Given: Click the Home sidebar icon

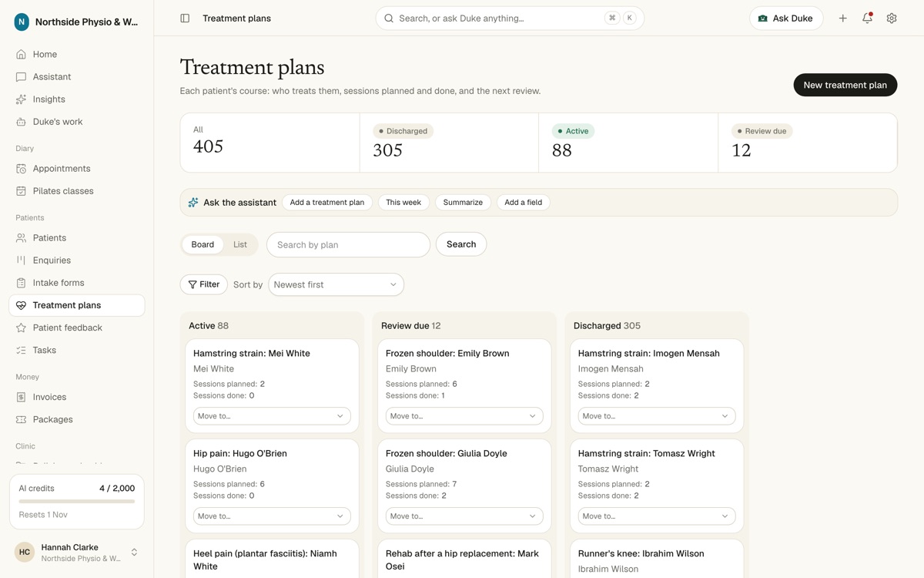Looking at the screenshot, I should (x=21, y=55).
